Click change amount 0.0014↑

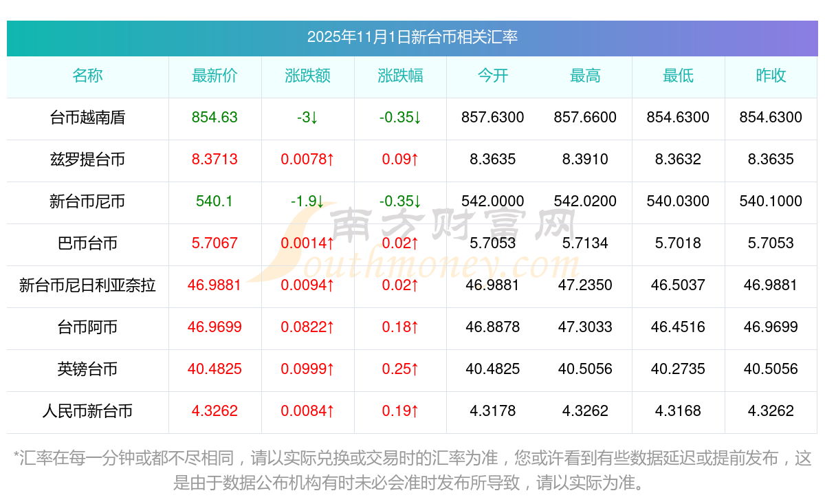pyautogui.click(x=307, y=243)
